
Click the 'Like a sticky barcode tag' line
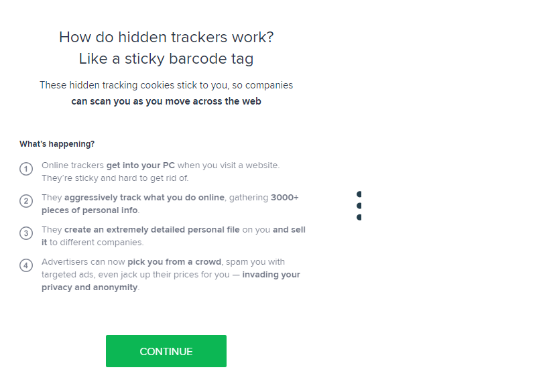(166, 58)
